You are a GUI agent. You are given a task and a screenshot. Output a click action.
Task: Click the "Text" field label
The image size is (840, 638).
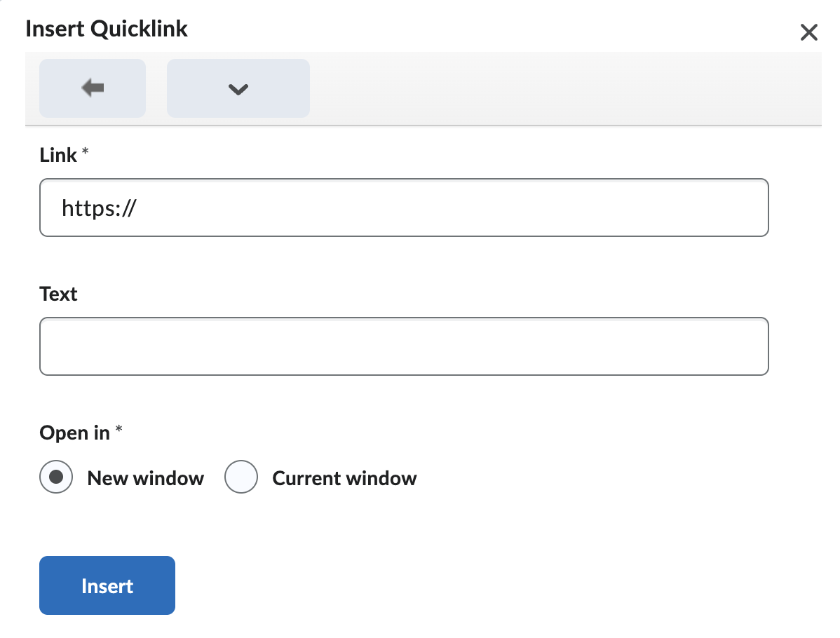58,294
